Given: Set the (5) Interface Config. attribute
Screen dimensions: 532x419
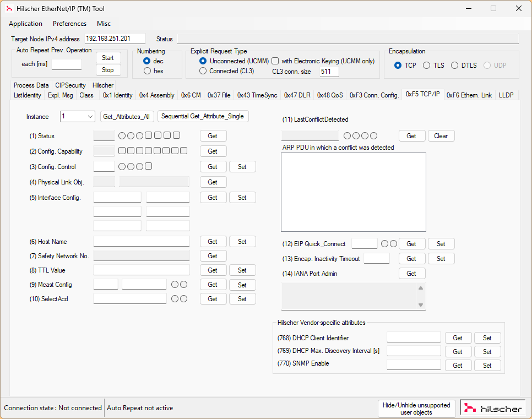Looking at the screenshot, I should (242, 198).
